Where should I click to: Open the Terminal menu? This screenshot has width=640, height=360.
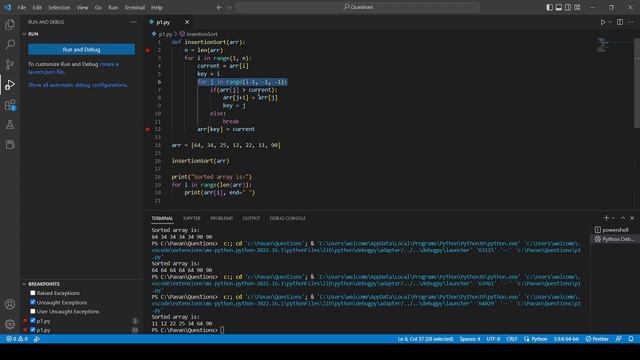[x=134, y=7]
